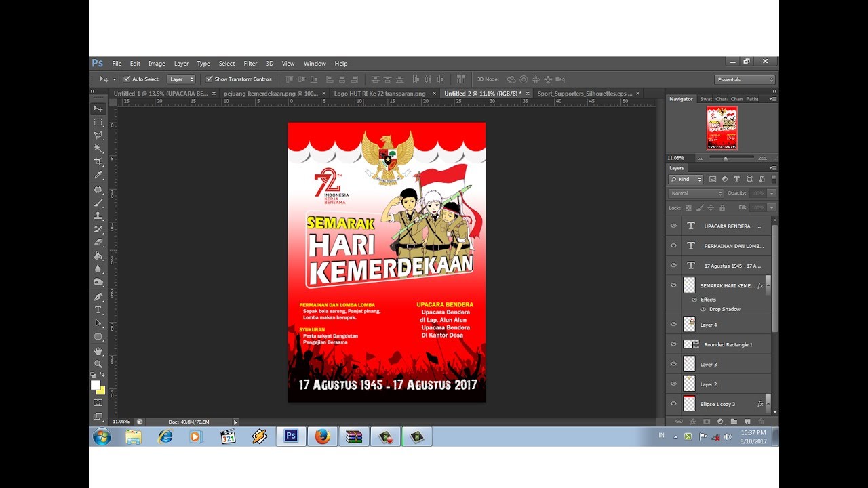The image size is (868, 488).
Task: Open the Essentials workspace dropdown
Action: click(x=745, y=79)
